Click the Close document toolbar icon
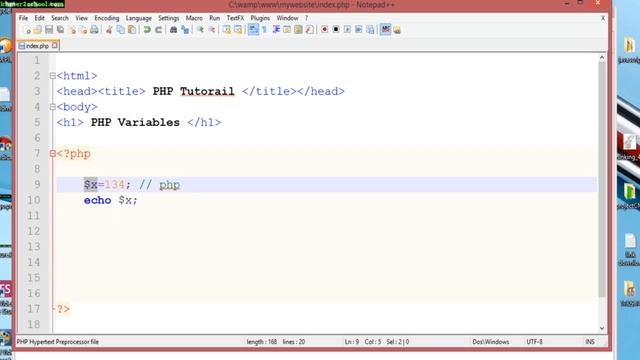The image size is (640, 360). 72,30
